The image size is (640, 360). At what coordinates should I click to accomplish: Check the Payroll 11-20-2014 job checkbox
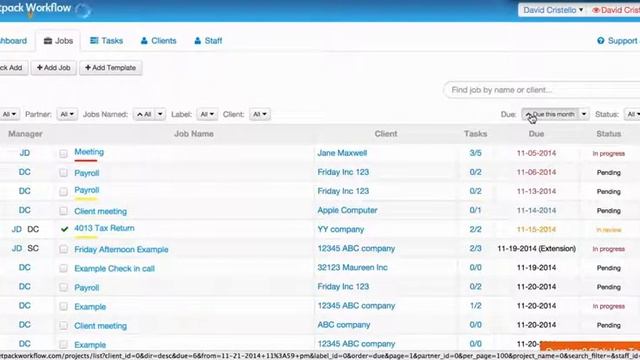pyautogui.click(x=63, y=287)
